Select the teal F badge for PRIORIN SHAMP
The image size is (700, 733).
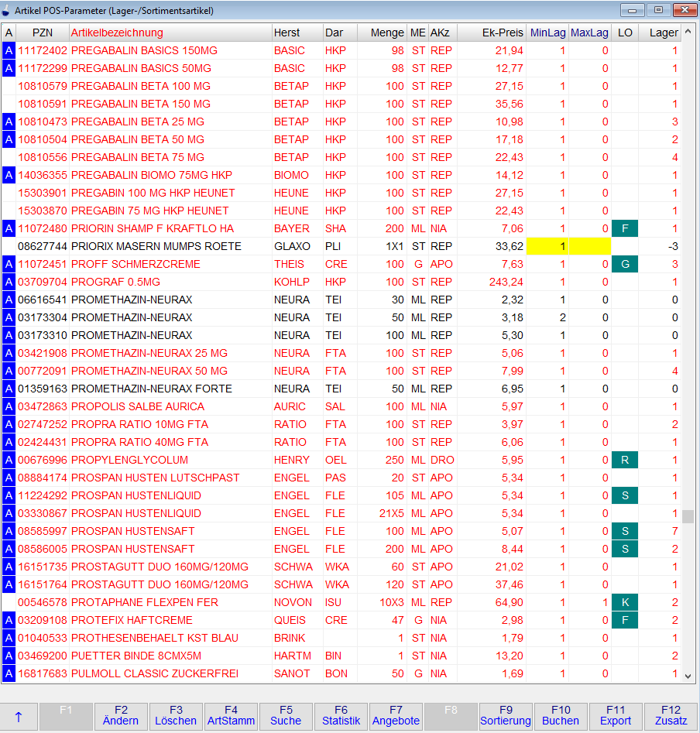pos(624,228)
